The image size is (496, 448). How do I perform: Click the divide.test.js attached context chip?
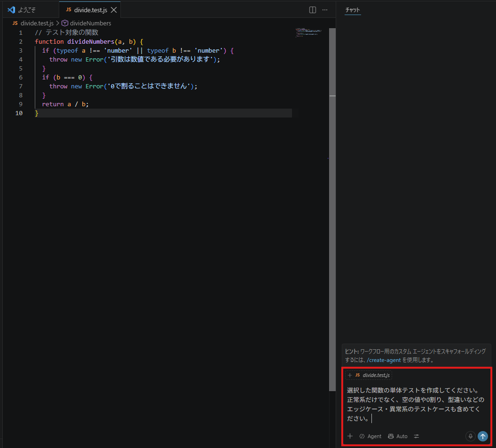pyautogui.click(x=369, y=375)
